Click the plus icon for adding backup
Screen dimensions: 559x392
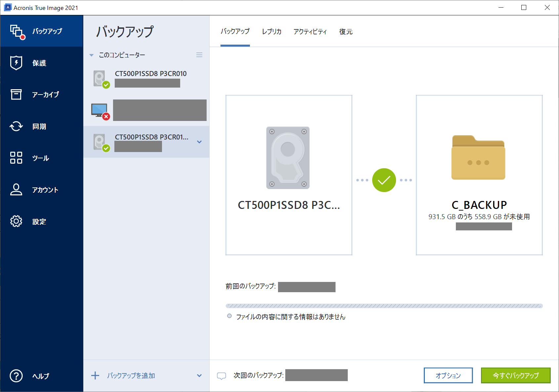(95, 375)
